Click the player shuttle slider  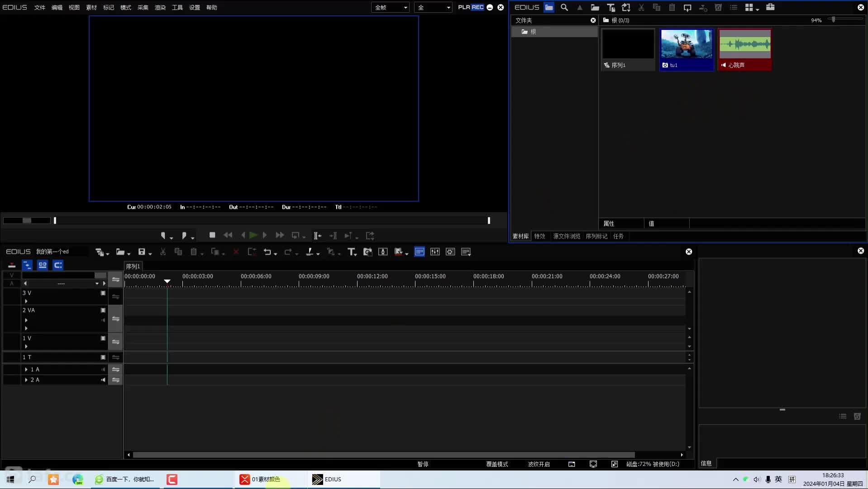[27, 221]
